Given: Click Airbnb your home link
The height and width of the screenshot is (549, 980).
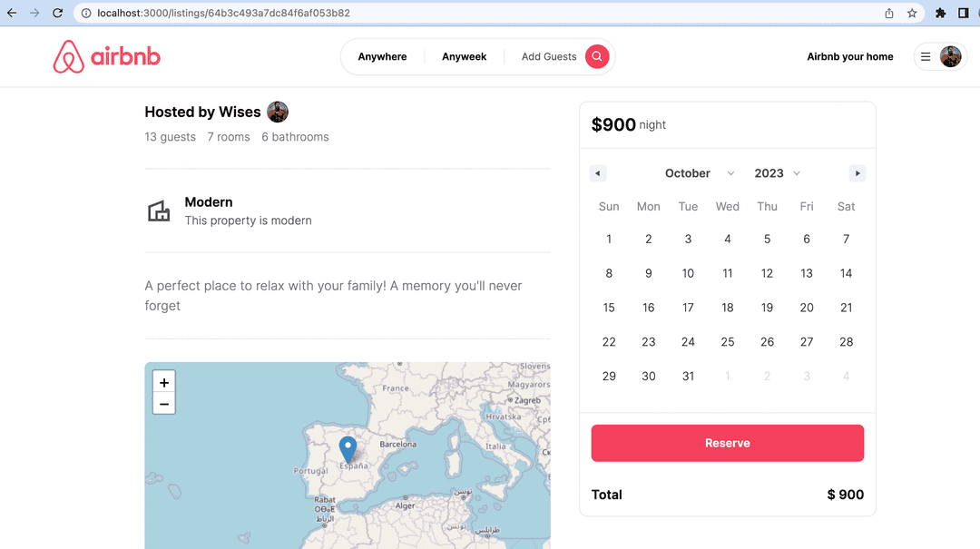Looking at the screenshot, I should point(849,56).
